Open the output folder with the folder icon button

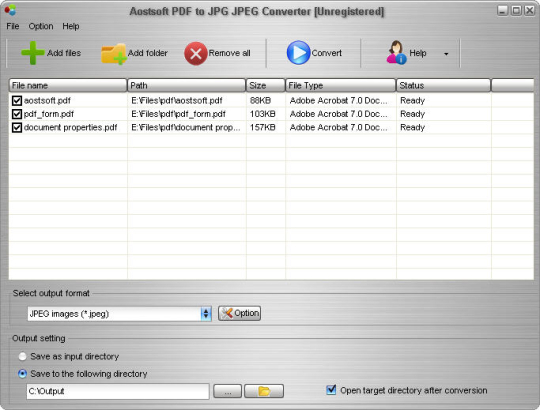(264, 391)
